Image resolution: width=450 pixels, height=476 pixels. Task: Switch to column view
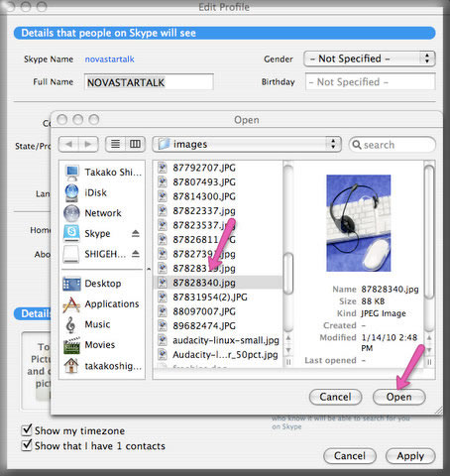(135, 144)
